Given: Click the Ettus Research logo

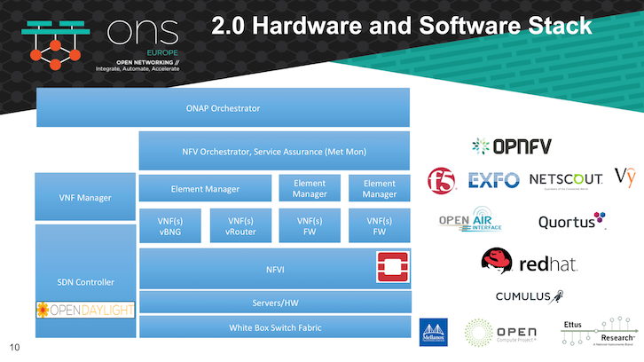Looking at the screenshot, I should tap(600, 331).
